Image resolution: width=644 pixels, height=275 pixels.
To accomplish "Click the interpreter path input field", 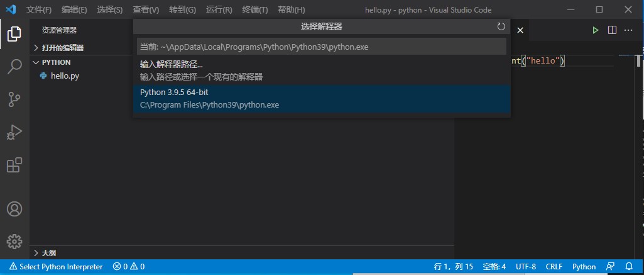I will click(321, 47).
